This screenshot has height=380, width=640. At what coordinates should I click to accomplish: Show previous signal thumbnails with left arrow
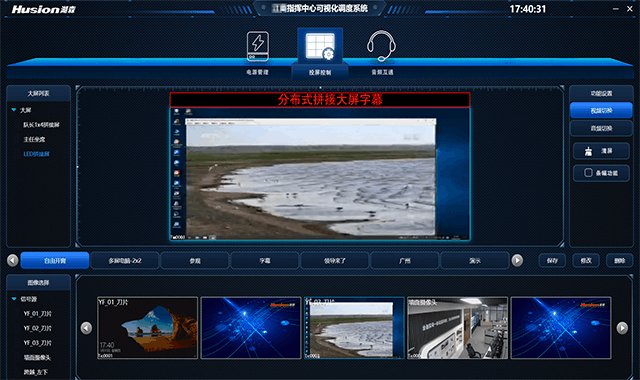86,328
